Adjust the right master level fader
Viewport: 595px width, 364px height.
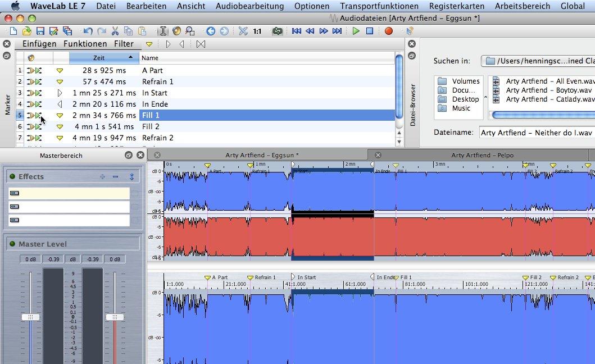(115, 317)
